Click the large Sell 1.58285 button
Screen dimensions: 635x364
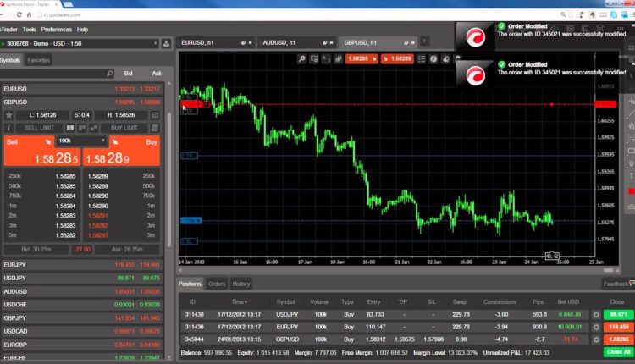[42, 151]
